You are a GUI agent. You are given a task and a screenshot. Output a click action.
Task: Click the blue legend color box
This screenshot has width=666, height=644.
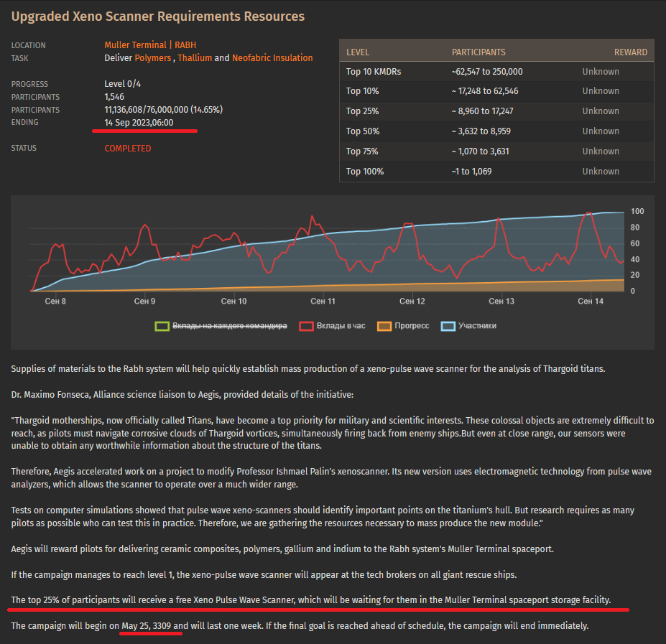448,326
